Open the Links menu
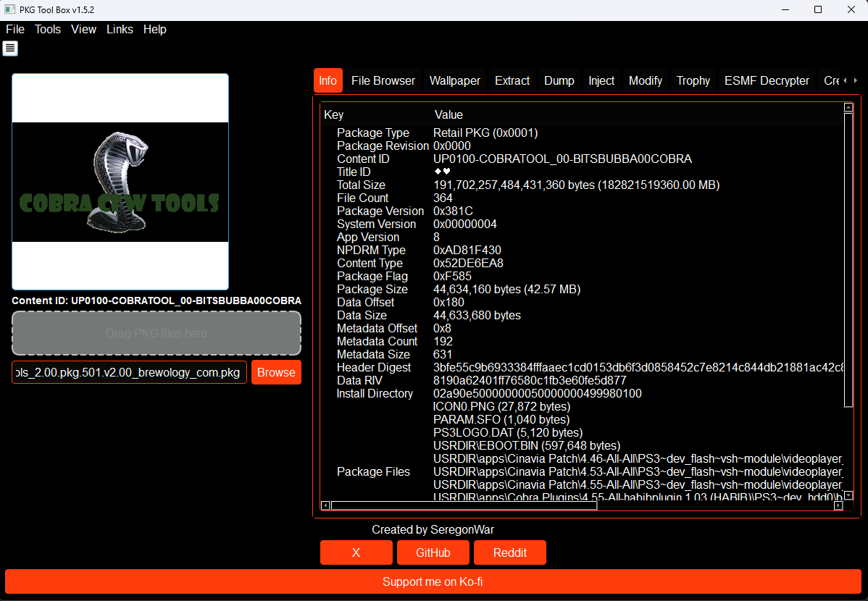 coord(120,30)
